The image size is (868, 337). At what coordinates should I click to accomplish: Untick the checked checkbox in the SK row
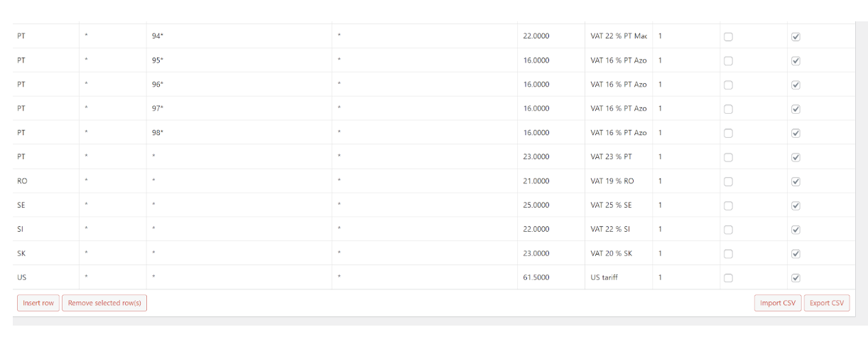point(796,254)
